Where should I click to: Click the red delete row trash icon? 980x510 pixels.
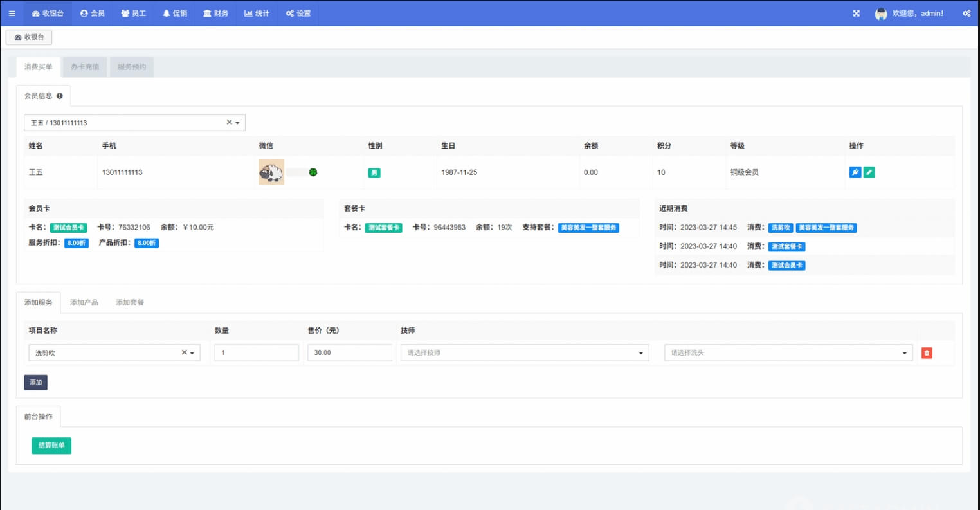tap(926, 353)
